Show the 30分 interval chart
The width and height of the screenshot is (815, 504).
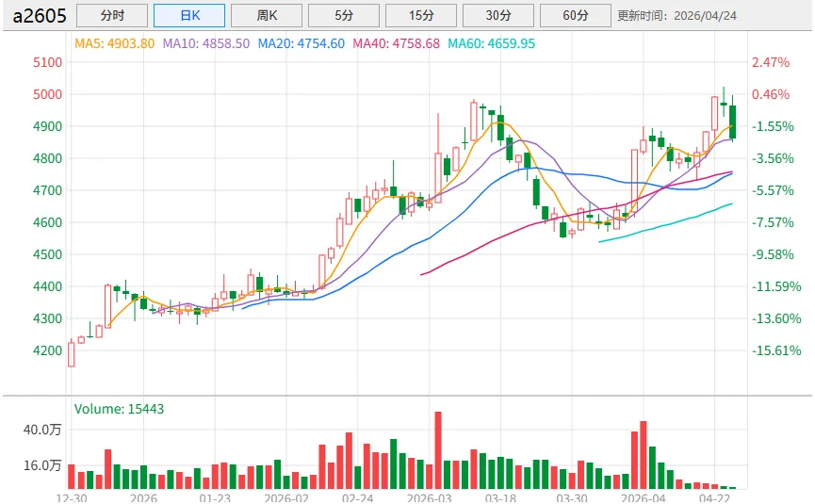click(498, 15)
